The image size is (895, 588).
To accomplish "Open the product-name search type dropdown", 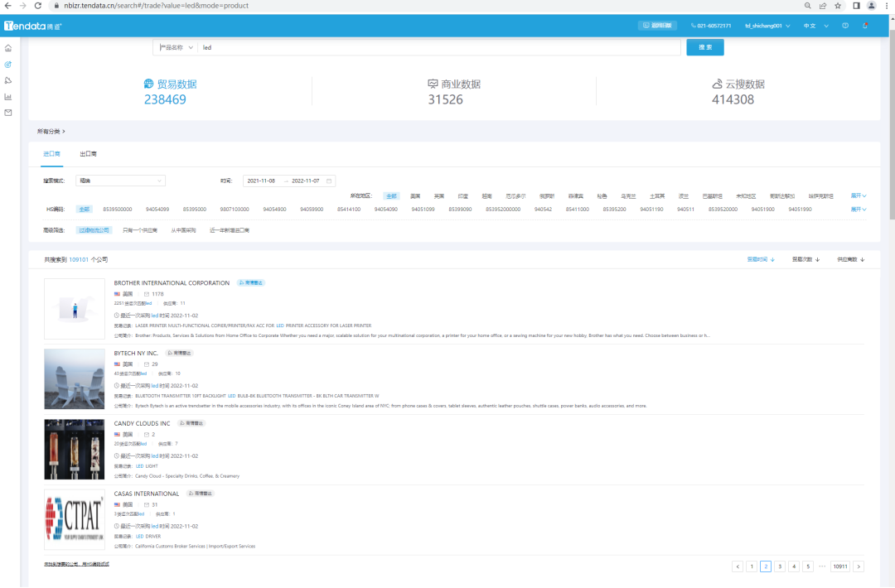I will coord(176,47).
